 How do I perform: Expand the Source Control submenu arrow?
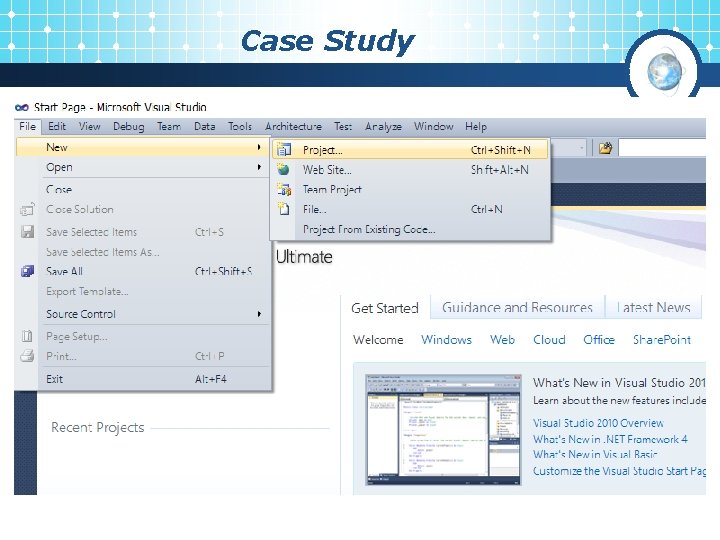click(259, 314)
